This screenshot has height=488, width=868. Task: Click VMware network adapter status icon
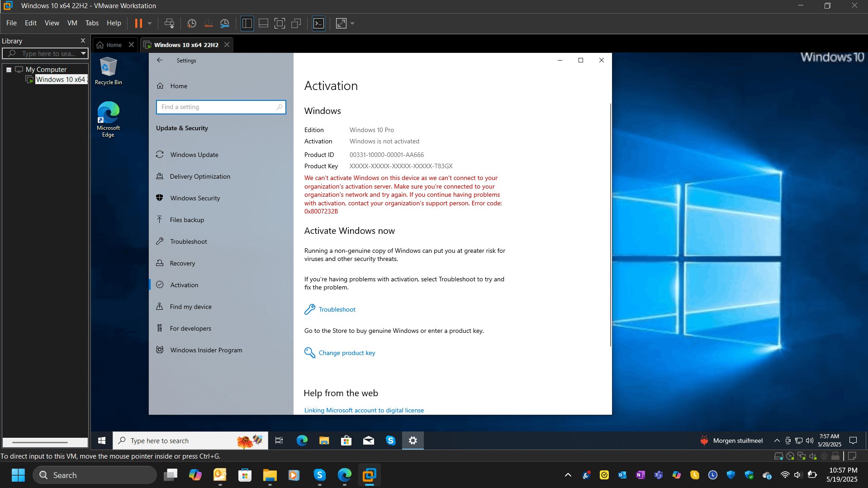tap(802, 456)
